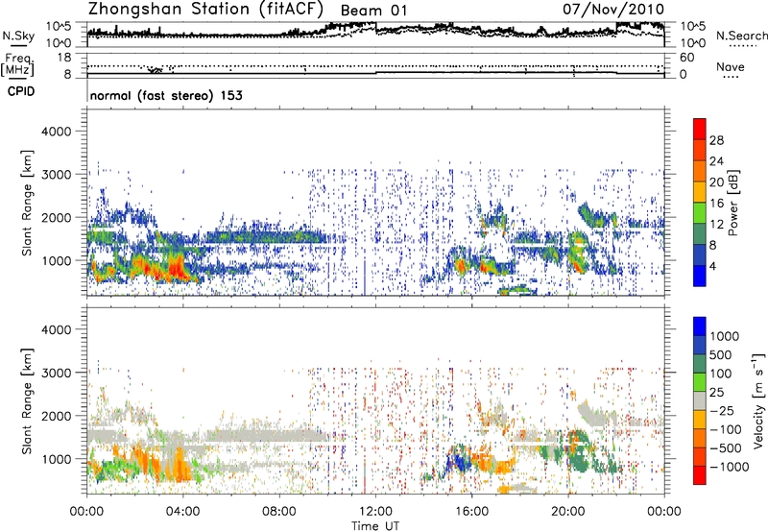Screen dimensions: 768x532
Task: Click the 'Zhongshan Station (fitACF)' plot title
Action: pos(205,9)
